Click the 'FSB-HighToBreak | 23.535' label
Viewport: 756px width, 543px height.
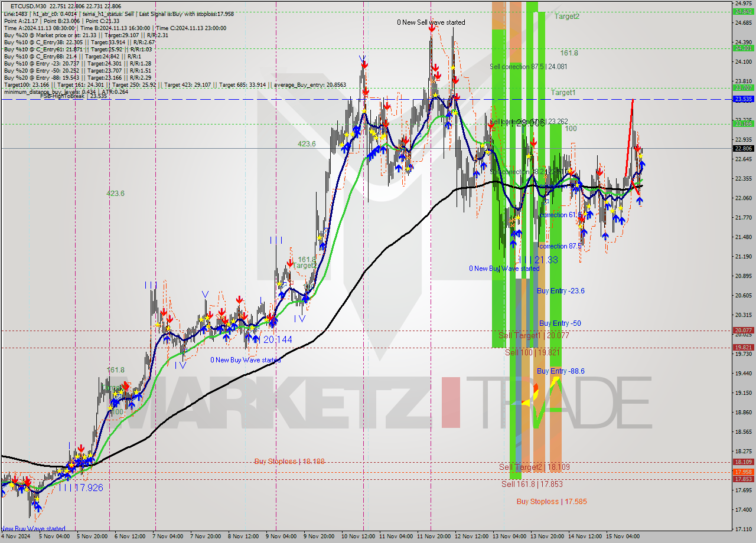pos(73,96)
